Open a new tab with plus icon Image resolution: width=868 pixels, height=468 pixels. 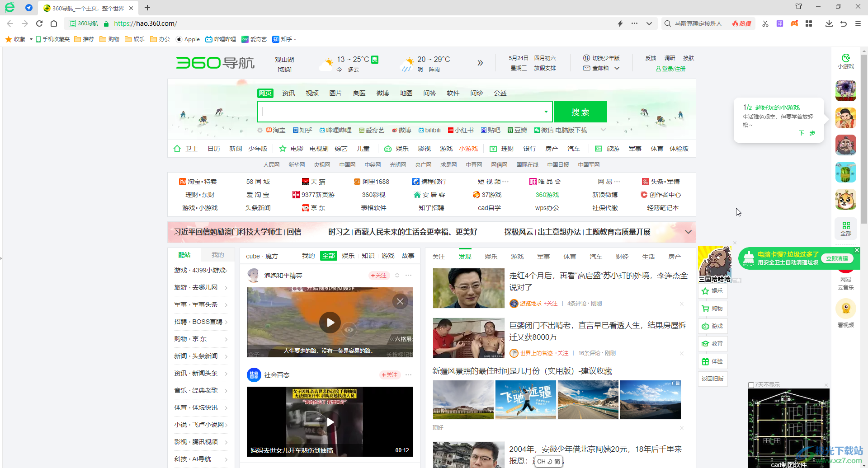(x=147, y=8)
